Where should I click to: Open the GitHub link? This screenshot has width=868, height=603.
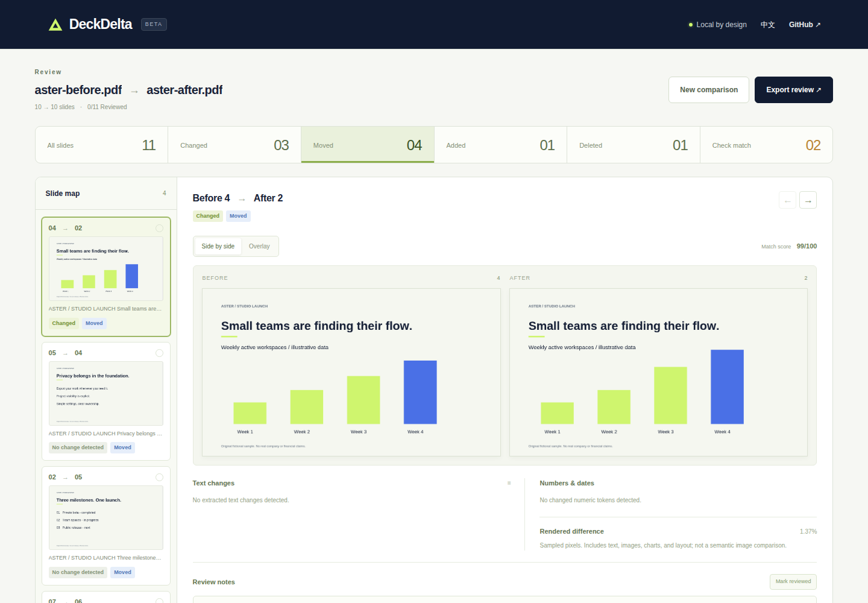(805, 25)
